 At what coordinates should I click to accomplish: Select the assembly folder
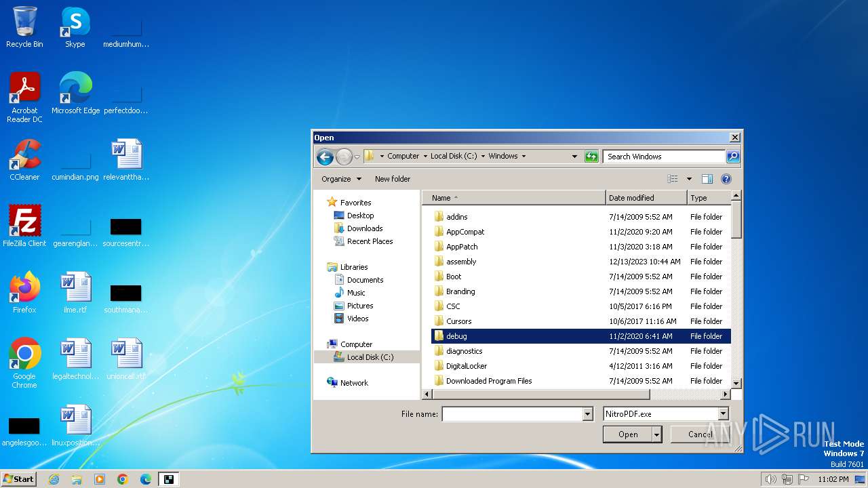(x=461, y=262)
